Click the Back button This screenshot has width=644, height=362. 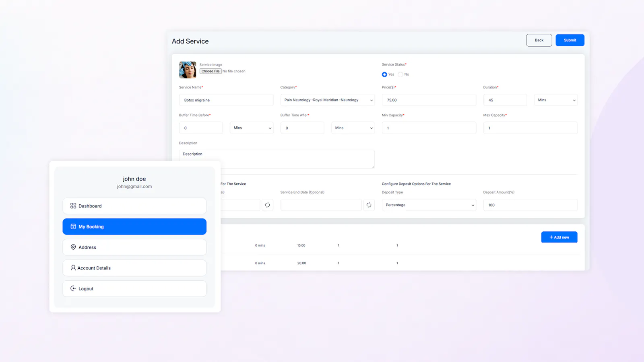[539, 40]
